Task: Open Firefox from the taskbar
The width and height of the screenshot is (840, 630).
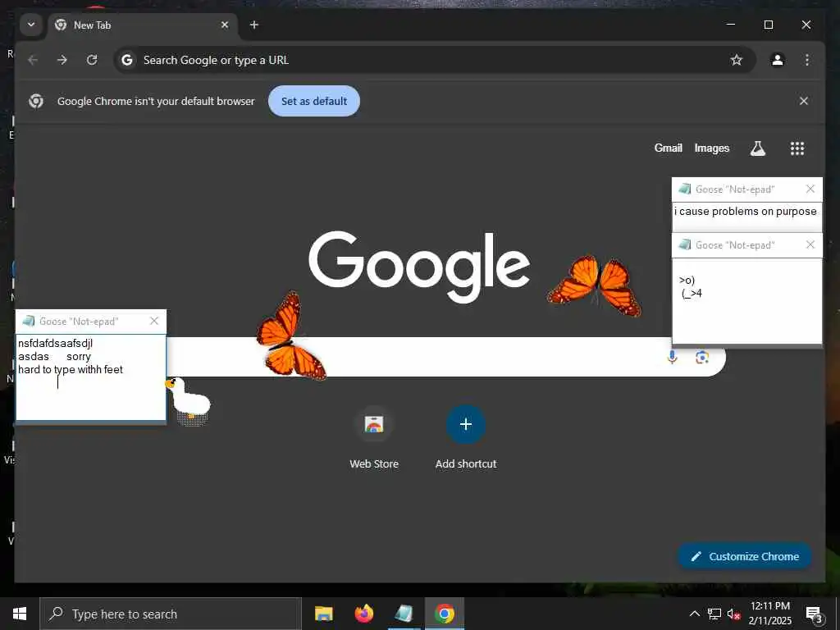Action: (x=363, y=614)
